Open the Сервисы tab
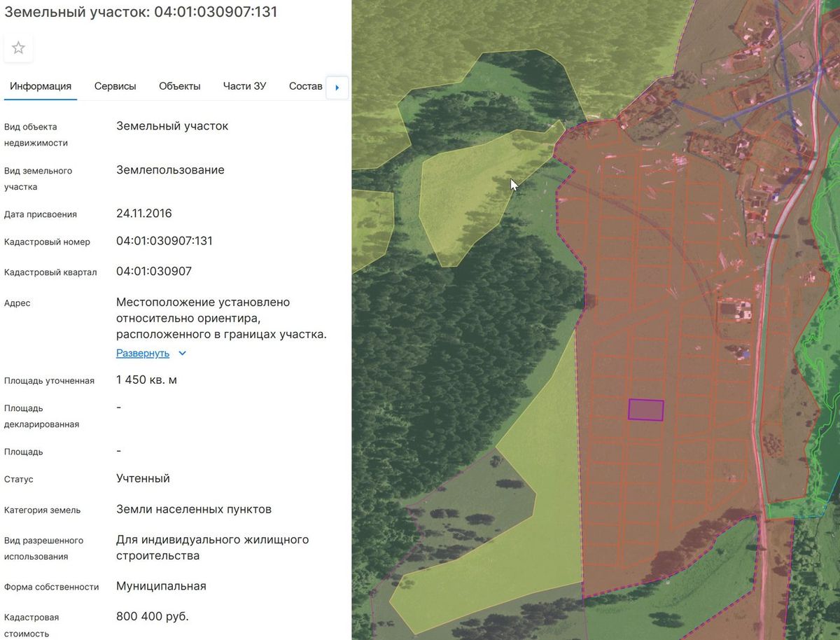 pyautogui.click(x=115, y=86)
